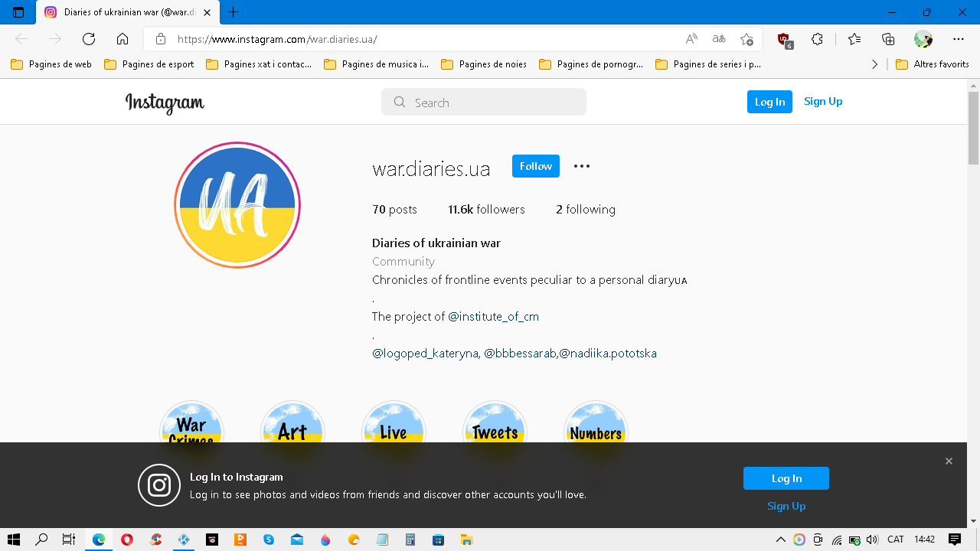Open the Extensions puzzle icon
Image resolution: width=980 pixels, height=551 pixels.
[818, 39]
